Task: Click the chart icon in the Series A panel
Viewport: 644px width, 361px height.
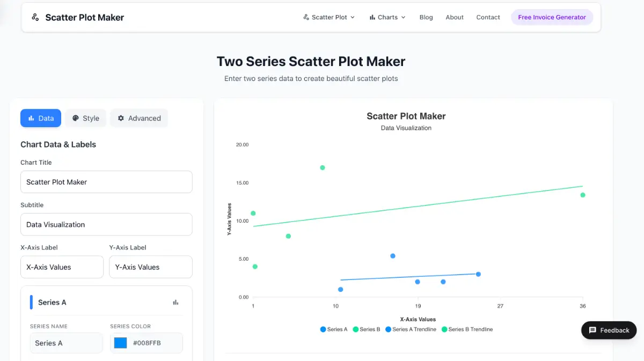Action: (175, 302)
